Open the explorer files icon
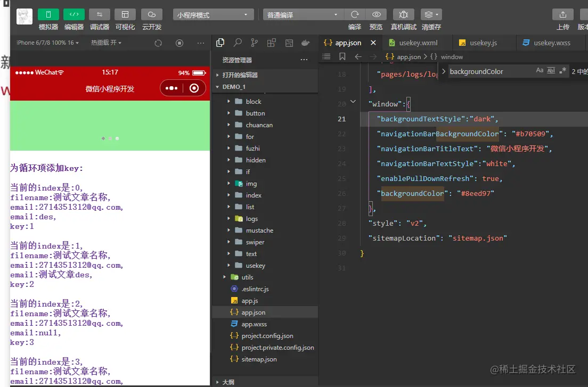 [220, 43]
